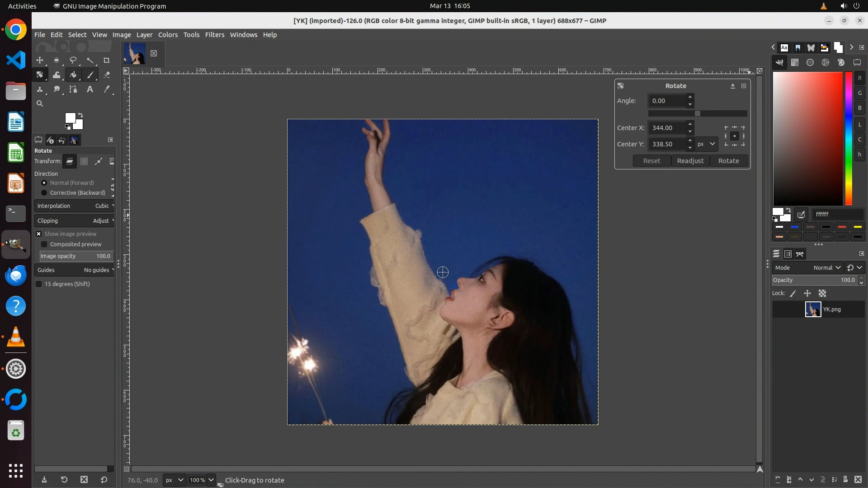Select the Crop tool
Viewport: 868px width, 488px height.
107,61
